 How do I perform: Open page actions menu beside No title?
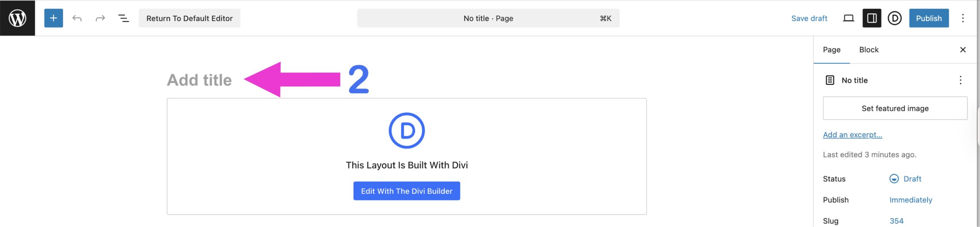tap(960, 80)
